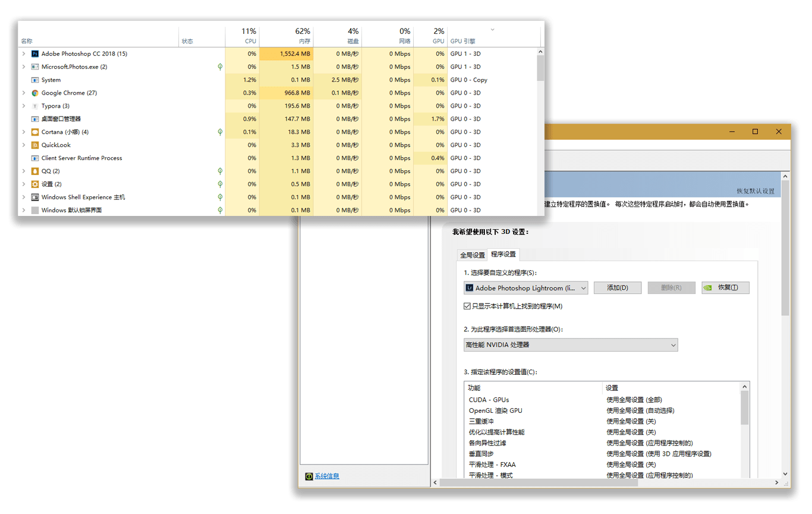Click the 桌面窗口管理器 process icon
This screenshot has height=514, width=812.
pos(35,119)
